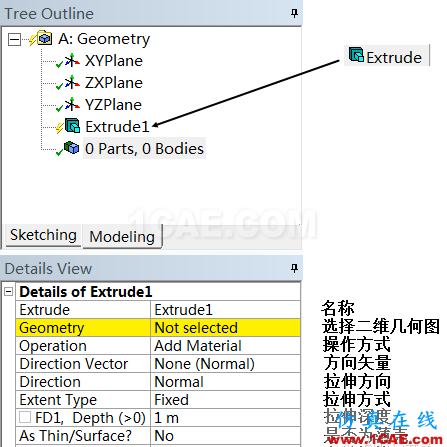Click the Extrude1 feature icon in tree
Viewport: 447px width, 447px height.
click(x=72, y=126)
